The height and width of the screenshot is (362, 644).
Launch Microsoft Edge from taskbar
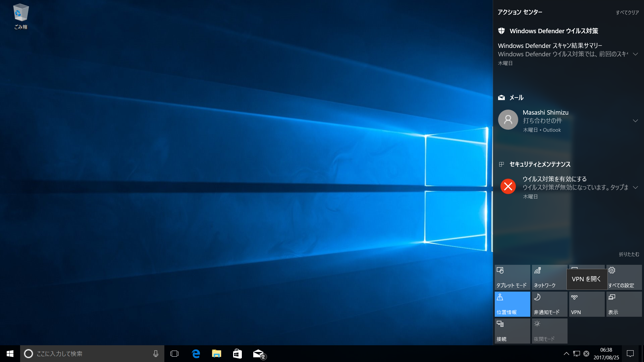pos(196,354)
